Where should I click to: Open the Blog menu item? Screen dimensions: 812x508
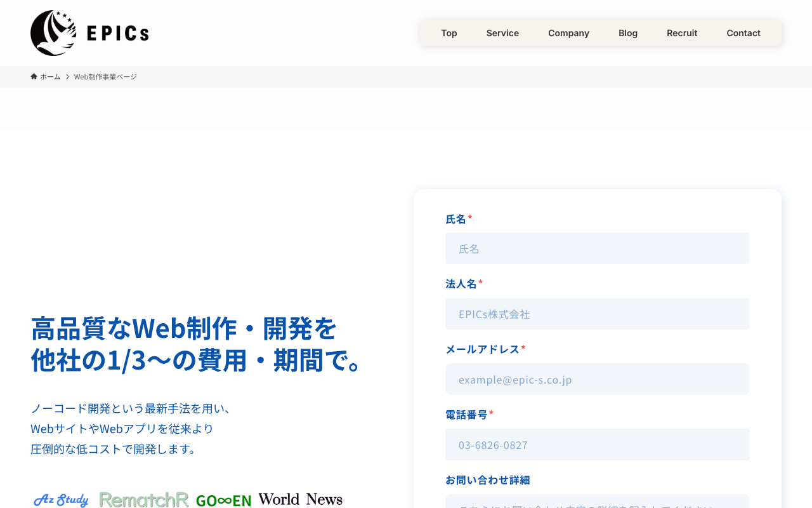click(x=628, y=33)
